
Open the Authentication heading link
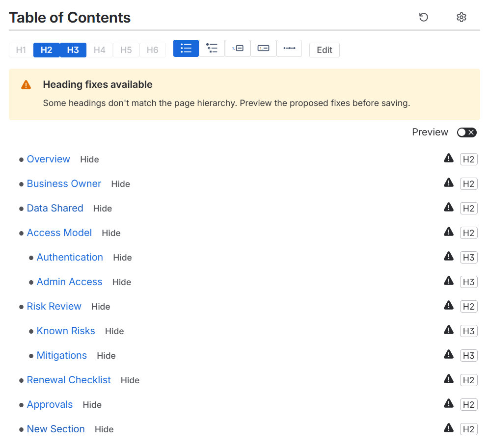point(70,257)
